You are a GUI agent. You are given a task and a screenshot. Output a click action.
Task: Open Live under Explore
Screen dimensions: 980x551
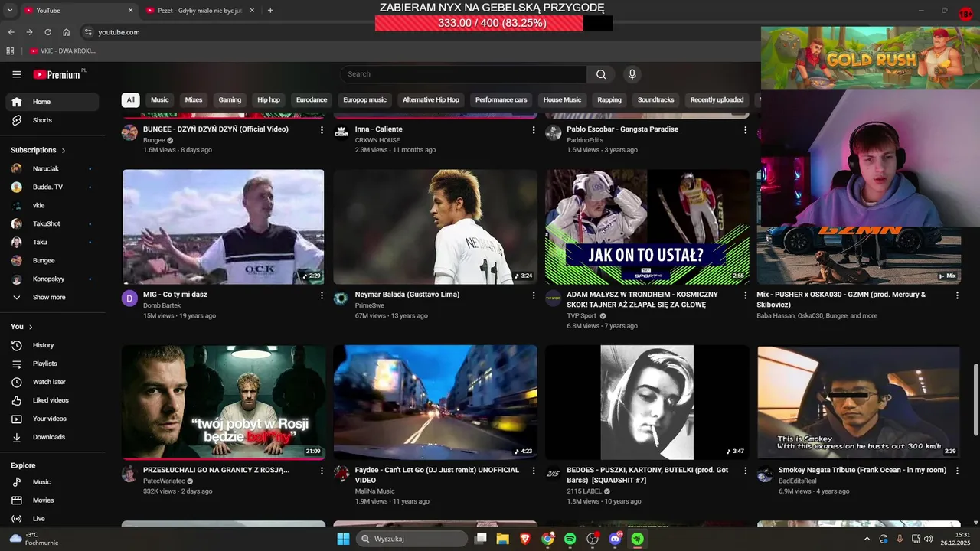[x=52, y=519]
